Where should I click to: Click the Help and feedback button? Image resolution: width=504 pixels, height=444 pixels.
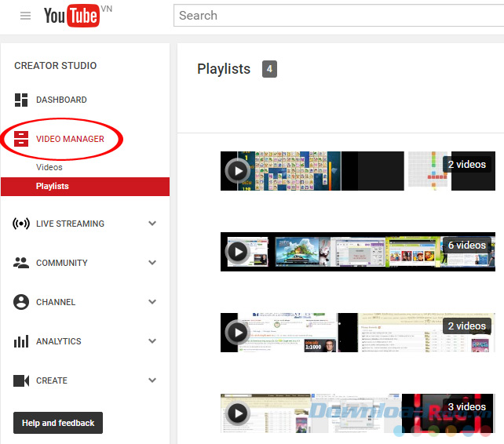tap(58, 423)
